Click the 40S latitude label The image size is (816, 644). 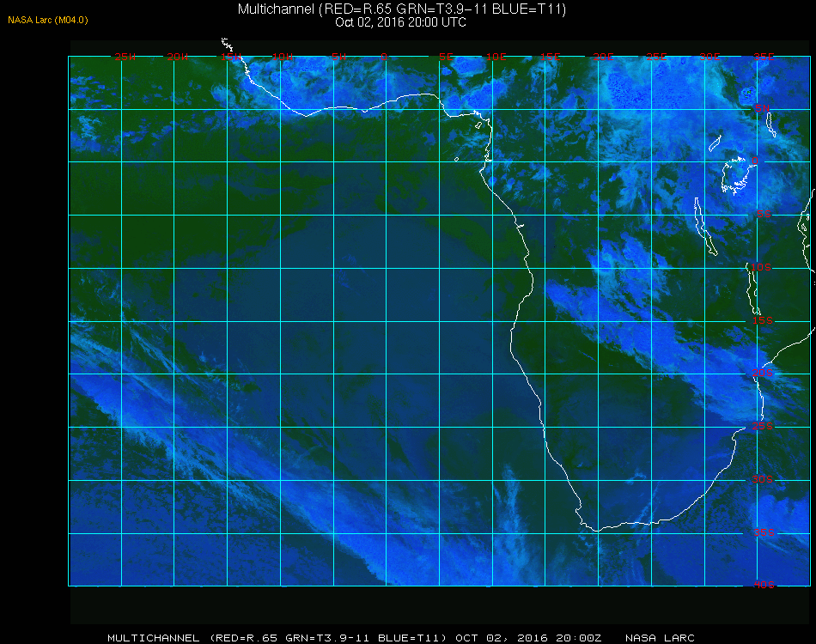point(764,585)
